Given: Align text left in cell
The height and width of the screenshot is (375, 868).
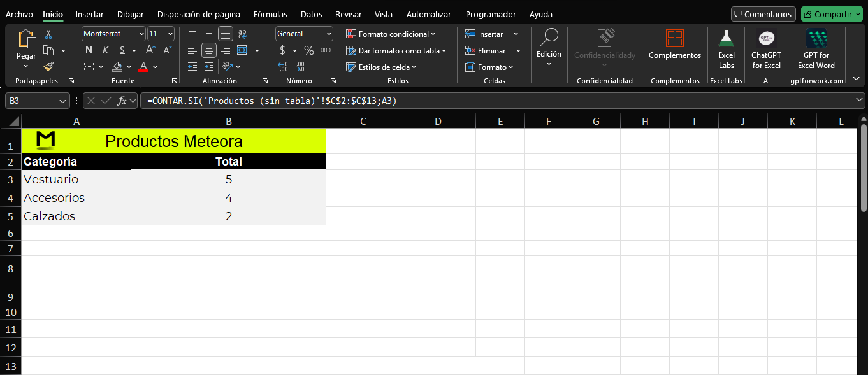Looking at the screenshot, I should pos(192,50).
